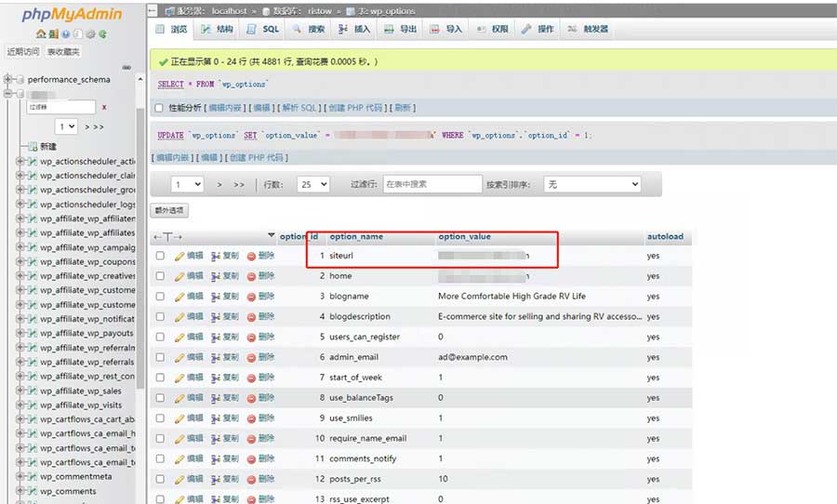The image size is (837, 504).
Task: Switch to the 导出 tab
Action: [x=400, y=30]
